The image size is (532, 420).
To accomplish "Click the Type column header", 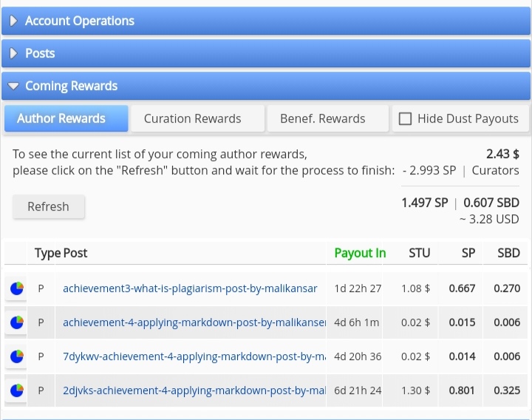I will click(48, 253).
